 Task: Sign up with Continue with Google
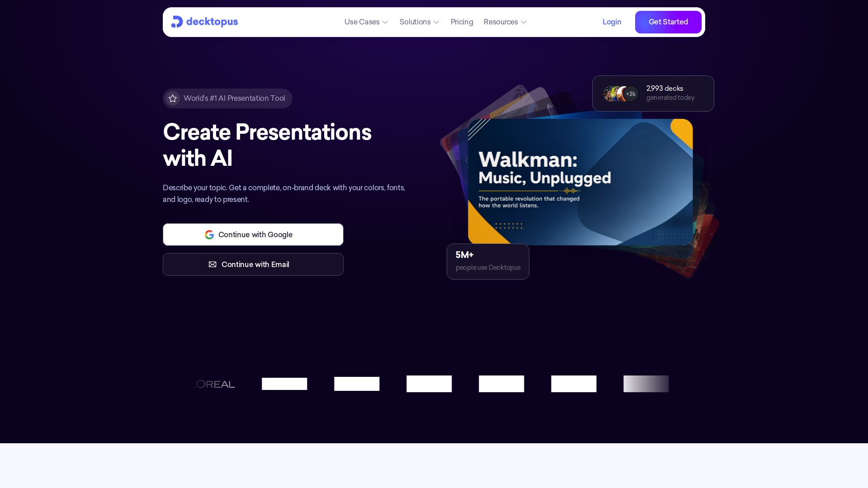pyautogui.click(x=253, y=235)
